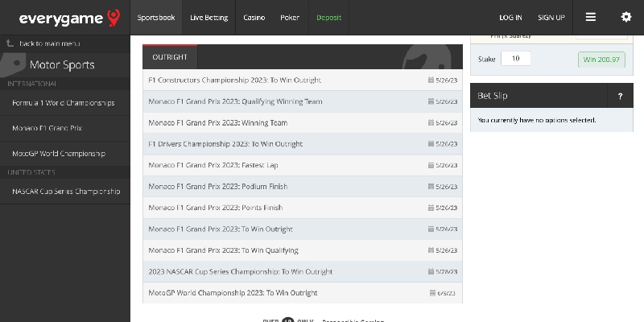Click calendar icon on To Win Qualifying row
Viewport: 644px width, 322px height.
(431, 250)
